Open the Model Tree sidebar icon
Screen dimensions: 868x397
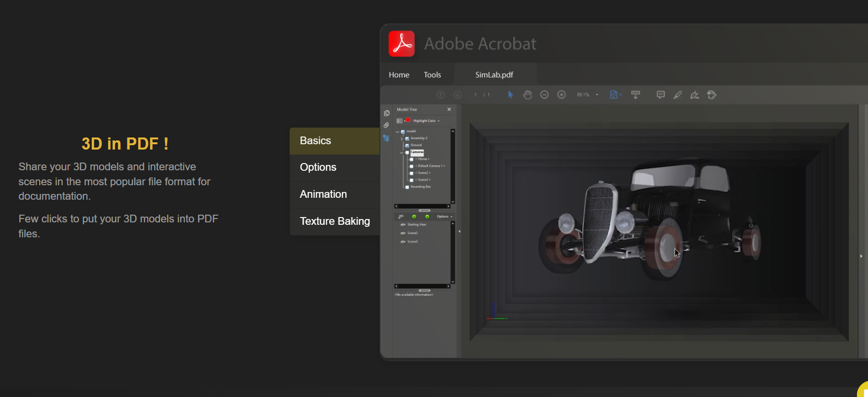coord(386,138)
